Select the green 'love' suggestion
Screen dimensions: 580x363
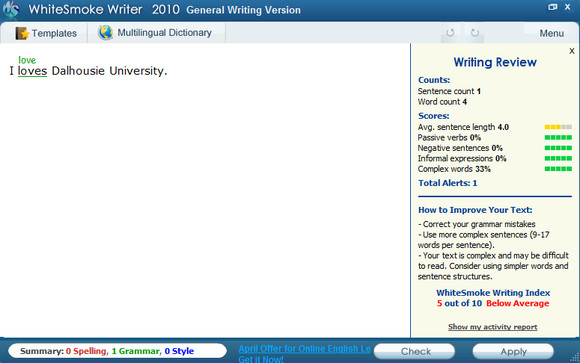pyautogui.click(x=27, y=60)
